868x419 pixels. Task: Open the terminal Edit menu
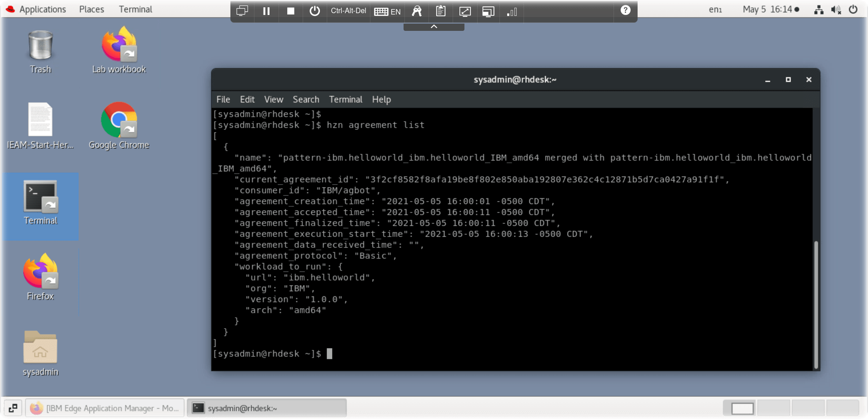coord(247,99)
